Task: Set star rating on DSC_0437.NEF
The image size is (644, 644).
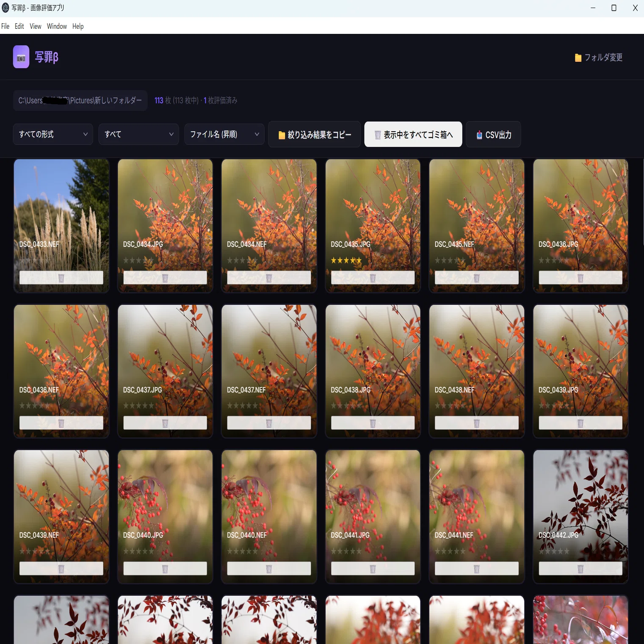Action: tap(243, 406)
